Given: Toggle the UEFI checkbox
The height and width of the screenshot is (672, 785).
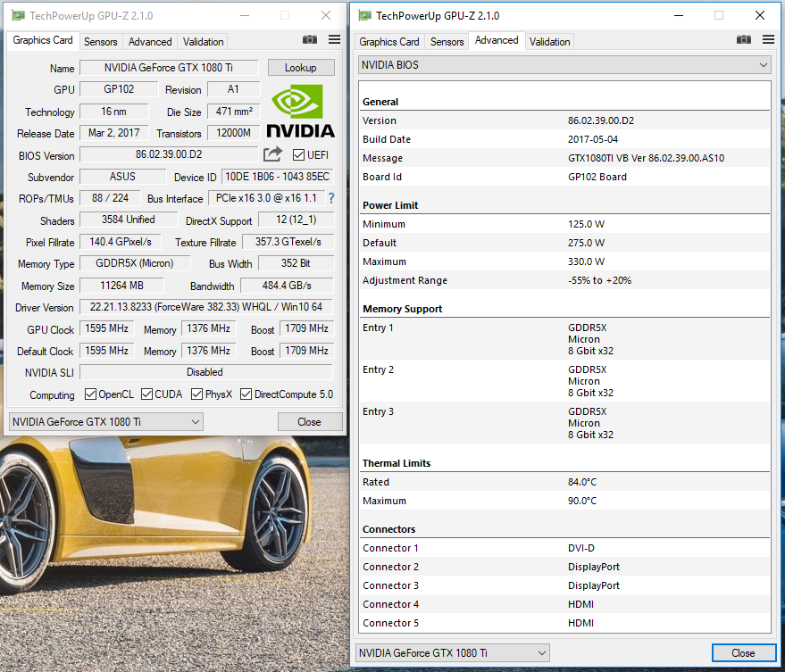Looking at the screenshot, I should click(298, 155).
